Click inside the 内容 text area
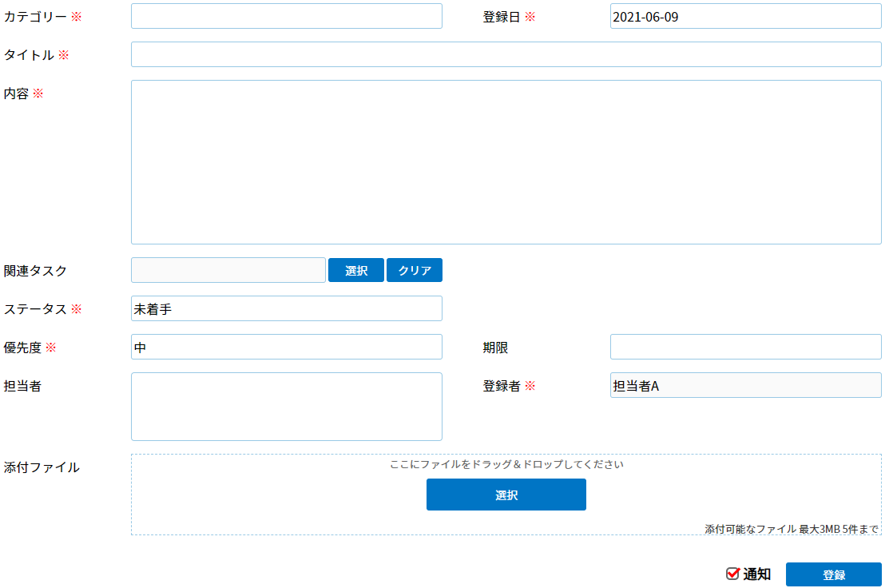885x588 pixels. (x=506, y=162)
